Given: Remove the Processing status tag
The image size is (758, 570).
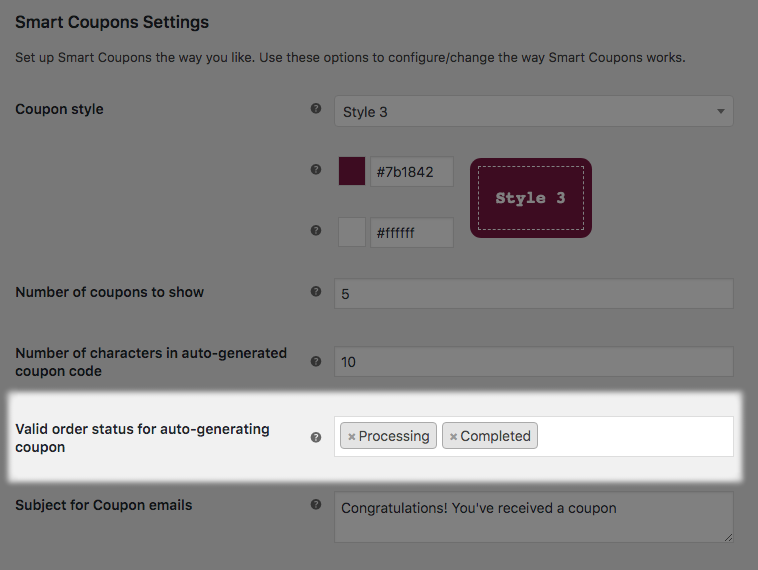Looking at the screenshot, I should [351, 436].
